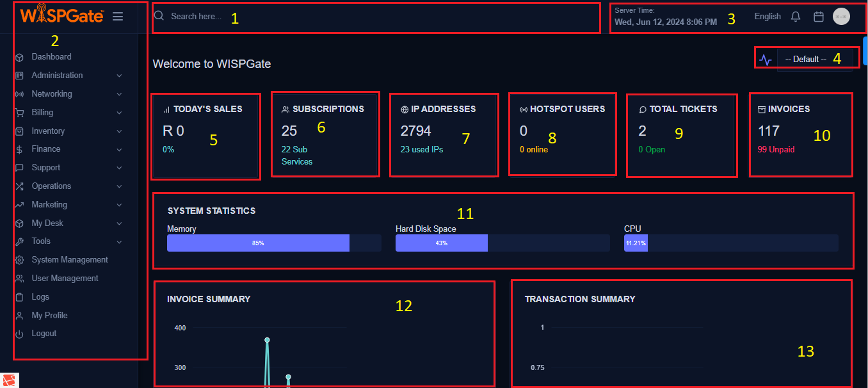The width and height of the screenshot is (868, 388).
Task: Click the System Management gear icon
Action: pyautogui.click(x=20, y=259)
